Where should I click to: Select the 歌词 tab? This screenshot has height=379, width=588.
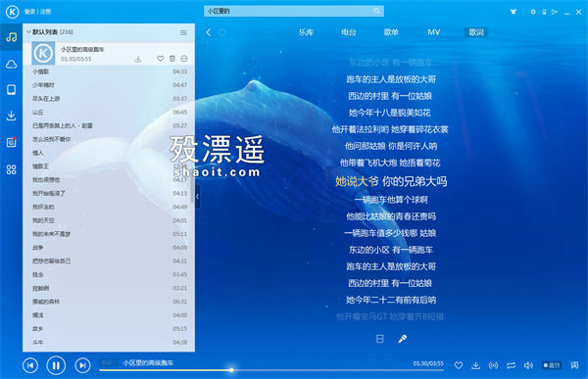tap(476, 32)
